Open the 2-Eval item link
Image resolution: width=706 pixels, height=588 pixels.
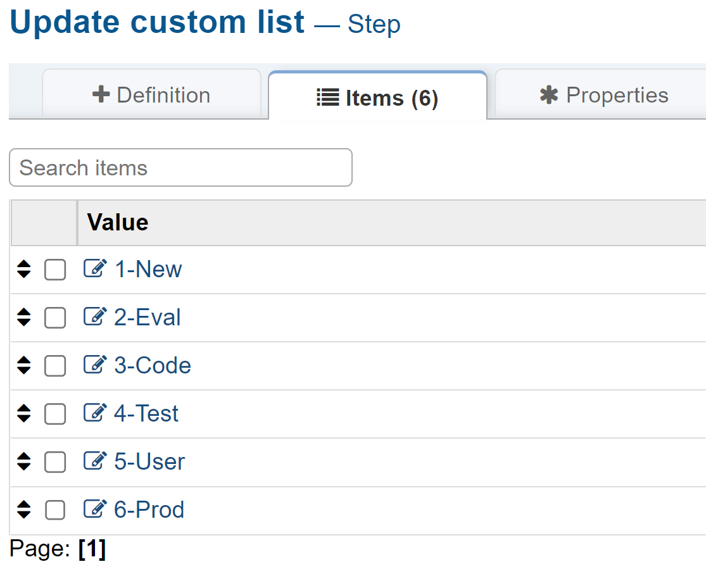[147, 317]
